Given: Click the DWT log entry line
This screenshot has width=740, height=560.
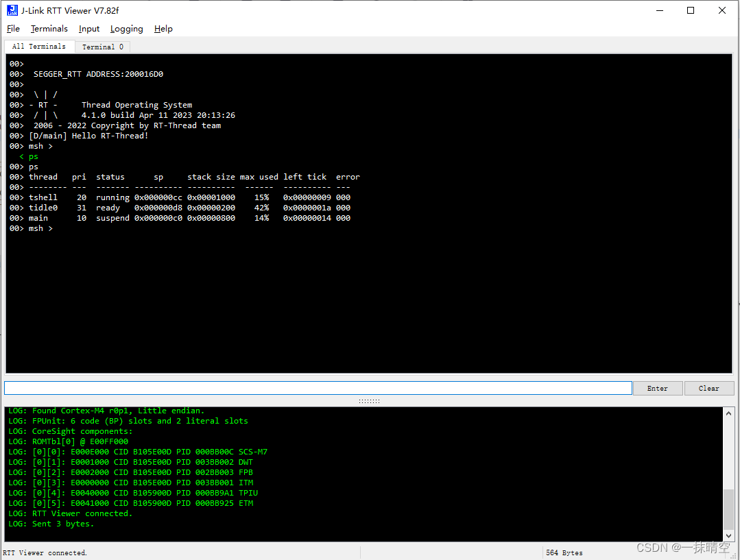Looking at the screenshot, I should (x=131, y=463).
